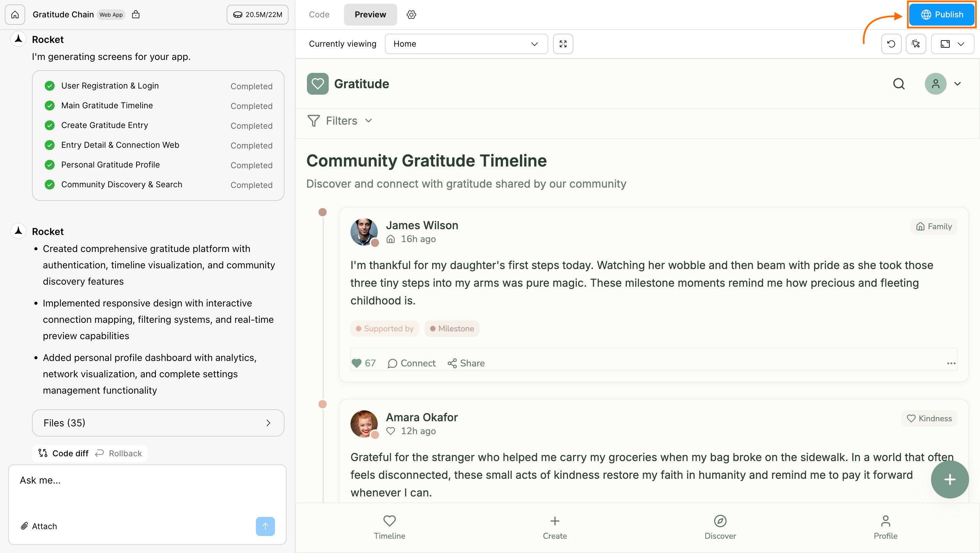Go to the Timeline bottom tab
Viewport: 980px width, 553px height.
click(389, 527)
